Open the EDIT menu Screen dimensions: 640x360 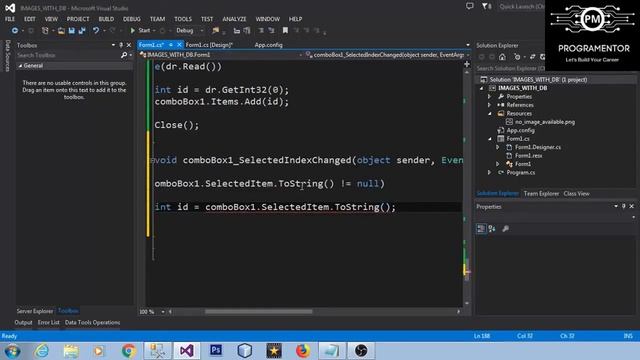pyautogui.click(x=29, y=19)
